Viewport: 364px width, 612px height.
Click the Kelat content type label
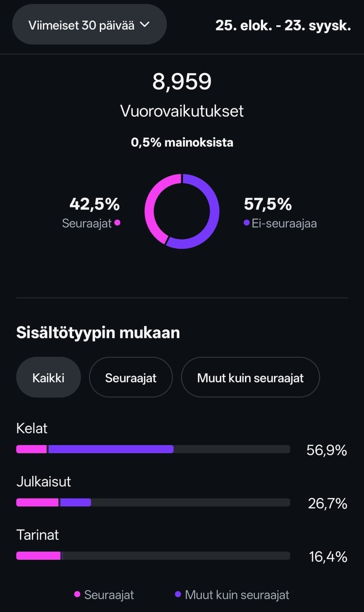pos(32,428)
